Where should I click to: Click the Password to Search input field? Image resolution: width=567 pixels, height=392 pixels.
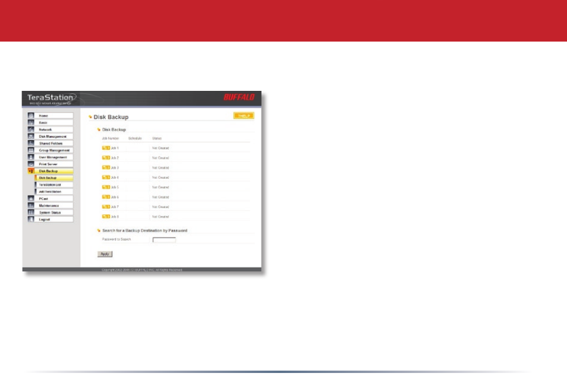coord(164,240)
